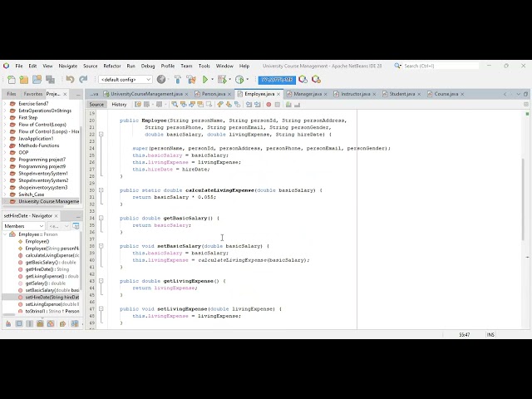Image resolution: width=532 pixels, height=399 pixels.
Task: Switch to the Person.java tab
Action: coord(213,94)
